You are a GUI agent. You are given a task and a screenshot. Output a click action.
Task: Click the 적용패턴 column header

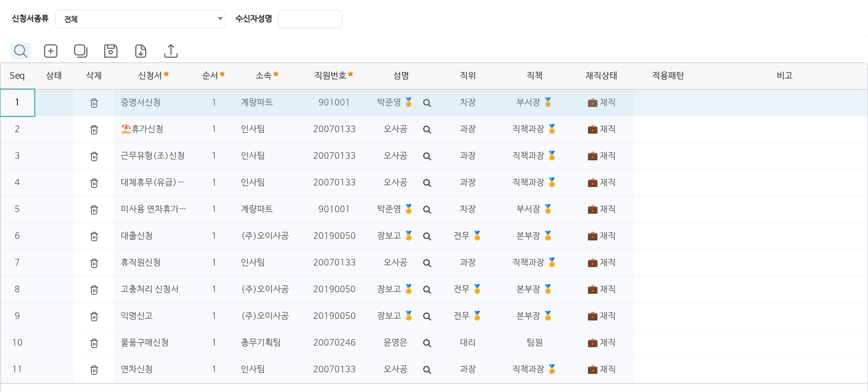click(668, 75)
